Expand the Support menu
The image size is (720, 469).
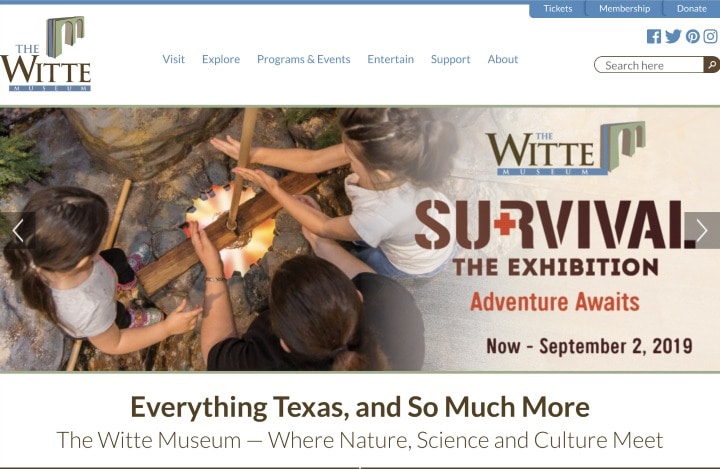pyautogui.click(x=450, y=59)
